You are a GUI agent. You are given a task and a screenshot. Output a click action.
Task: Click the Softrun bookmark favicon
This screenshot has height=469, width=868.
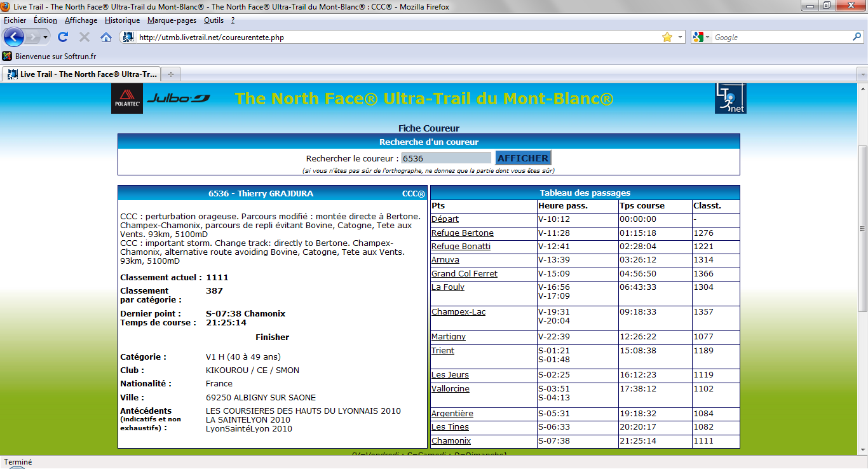[7, 56]
